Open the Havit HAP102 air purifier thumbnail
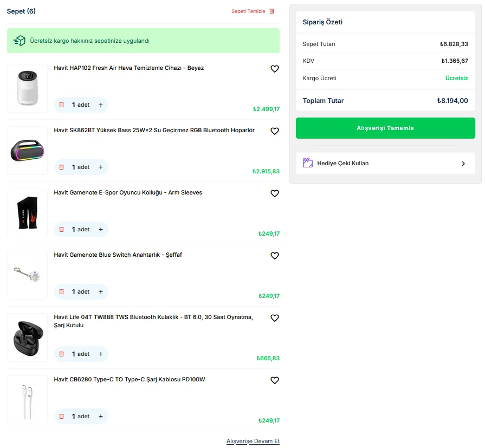The image size is (485, 448). [x=27, y=88]
